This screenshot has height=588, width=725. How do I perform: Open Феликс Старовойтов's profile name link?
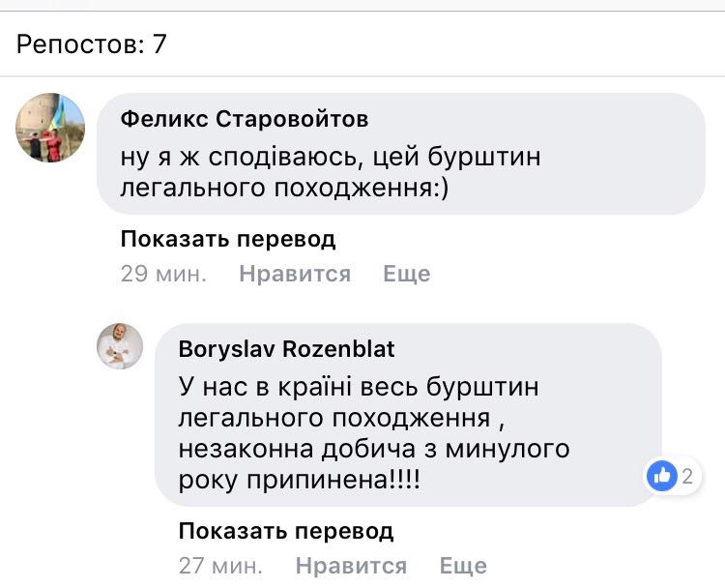[x=245, y=119]
